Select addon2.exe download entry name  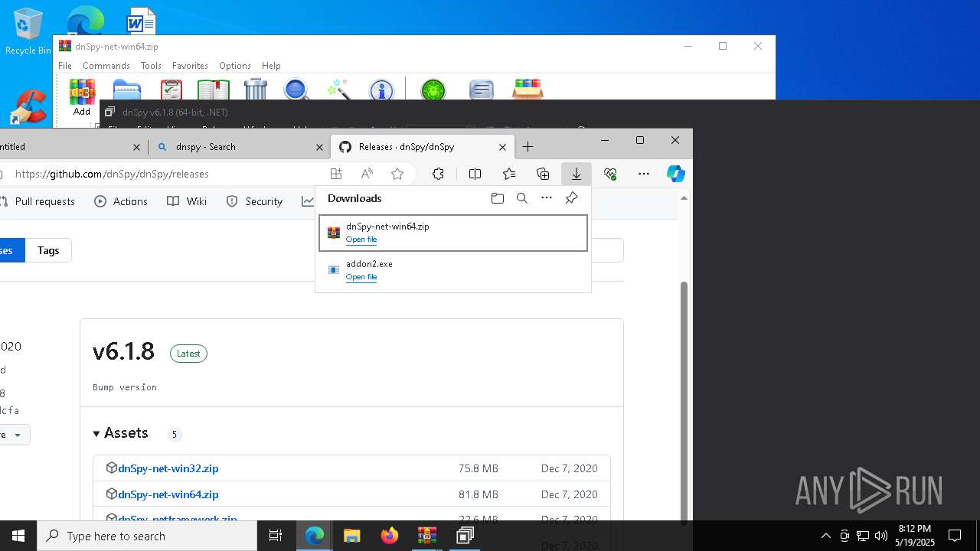click(x=369, y=264)
